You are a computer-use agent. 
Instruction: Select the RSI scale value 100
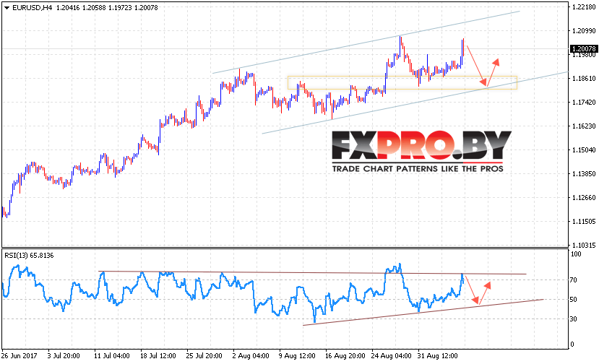(576, 254)
